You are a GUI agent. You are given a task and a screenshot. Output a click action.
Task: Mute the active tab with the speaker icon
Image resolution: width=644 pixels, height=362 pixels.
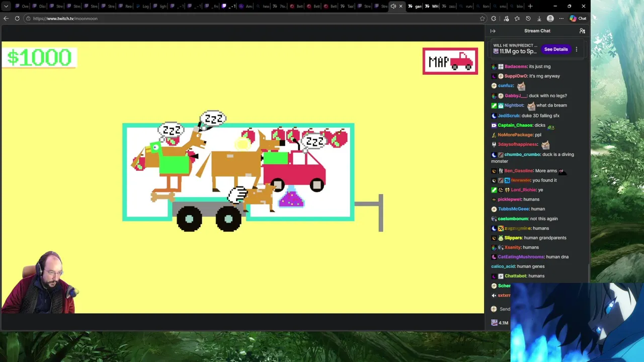[393, 6]
